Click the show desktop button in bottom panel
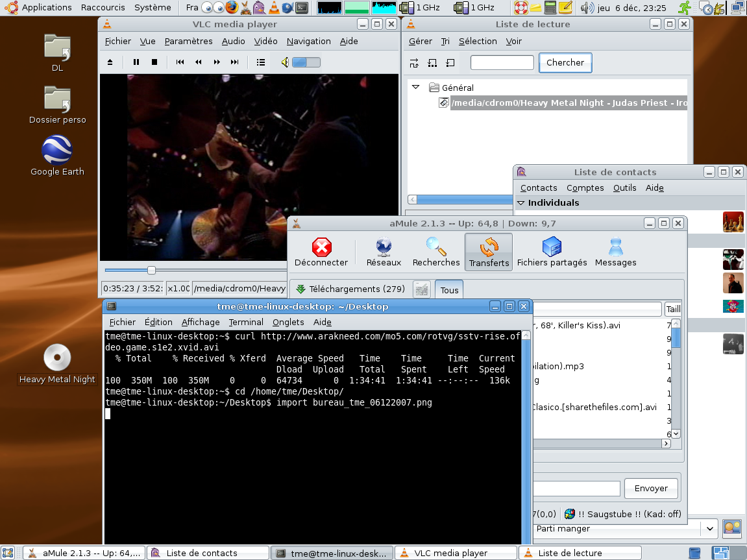Screen dimensions: 747x560 click(8, 553)
